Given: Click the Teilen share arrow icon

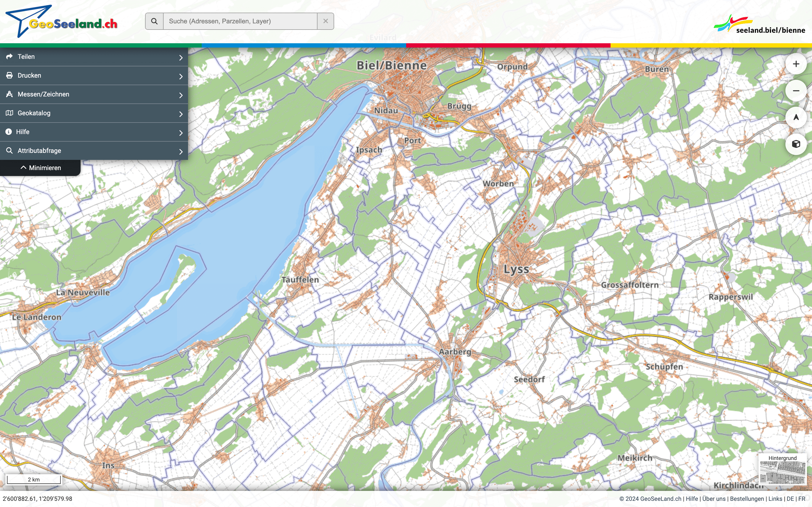Looking at the screenshot, I should pos(9,57).
